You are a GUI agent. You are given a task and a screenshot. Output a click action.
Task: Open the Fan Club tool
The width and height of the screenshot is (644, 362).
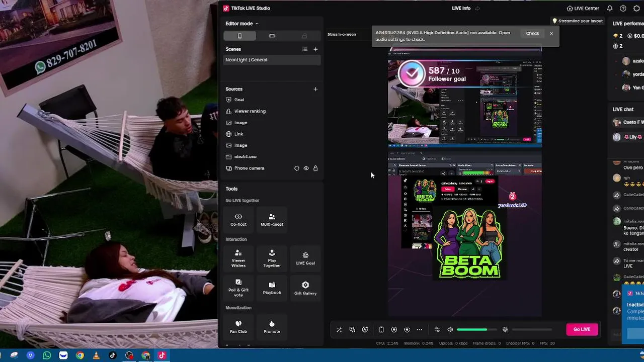(238, 327)
